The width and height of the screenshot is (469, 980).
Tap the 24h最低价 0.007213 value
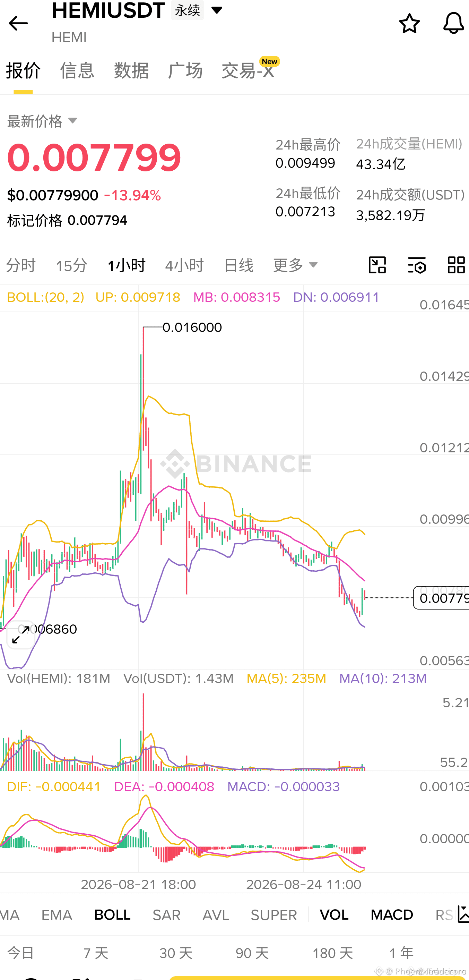click(305, 212)
